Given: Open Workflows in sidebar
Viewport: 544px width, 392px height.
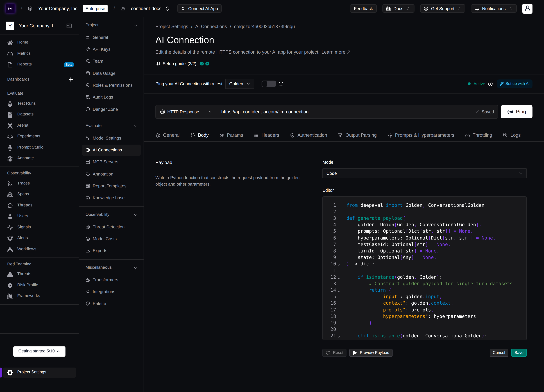Looking at the screenshot, I should tap(27, 249).
